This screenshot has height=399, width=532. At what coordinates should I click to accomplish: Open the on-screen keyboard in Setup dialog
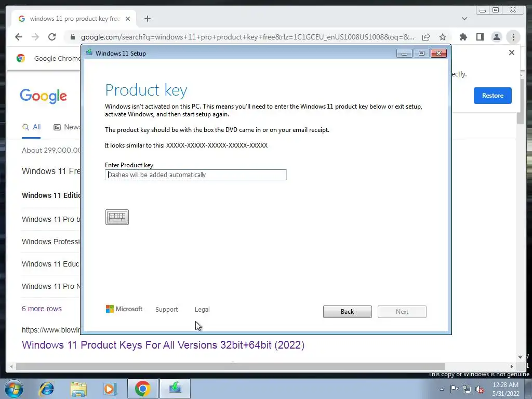pos(117,217)
